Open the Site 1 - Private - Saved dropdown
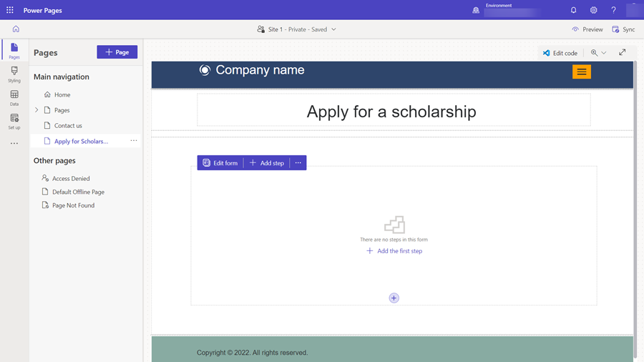 [296, 29]
